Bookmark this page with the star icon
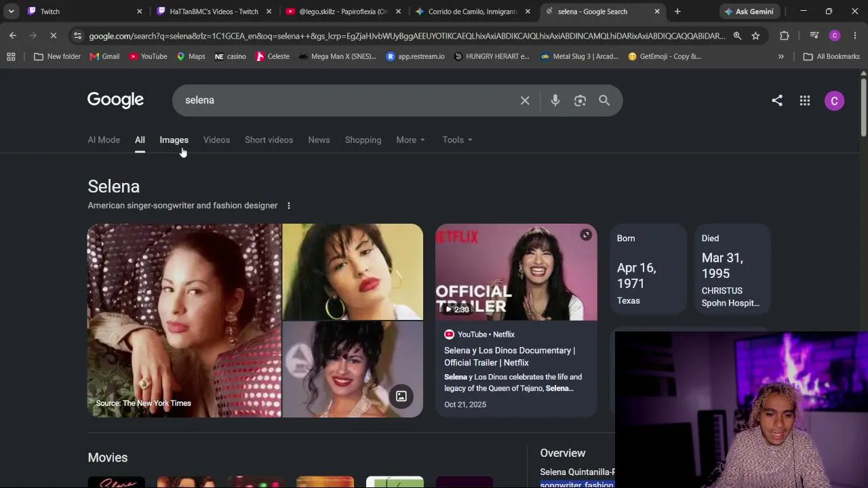The image size is (868, 488). point(755,36)
